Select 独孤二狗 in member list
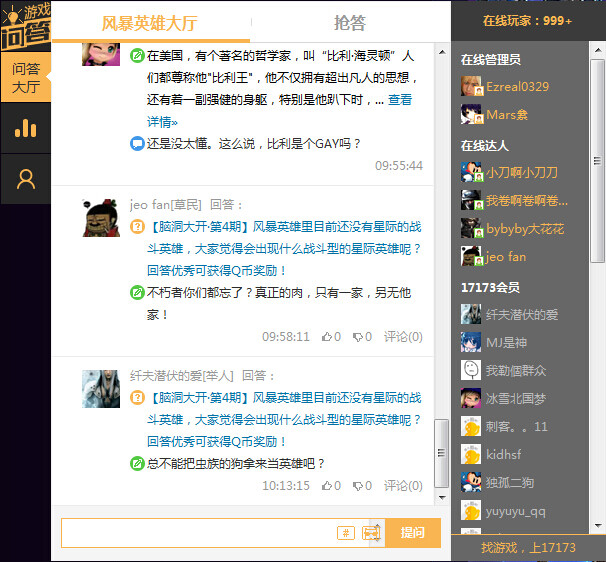The width and height of the screenshot is (606, 562). pos(510,482)
